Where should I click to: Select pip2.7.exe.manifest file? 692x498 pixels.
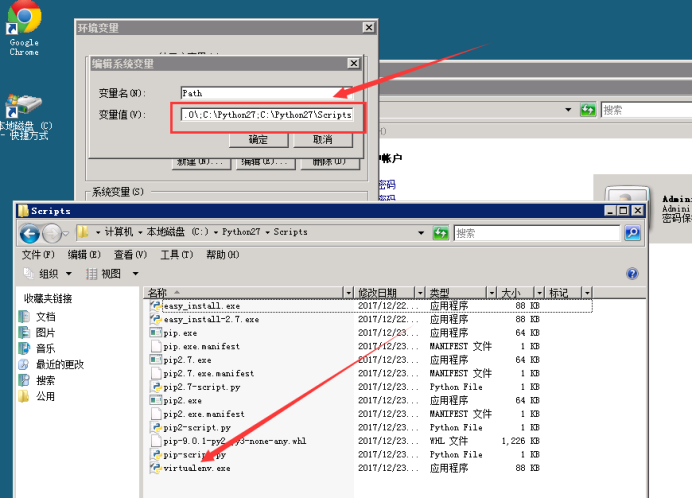(202, 374)
